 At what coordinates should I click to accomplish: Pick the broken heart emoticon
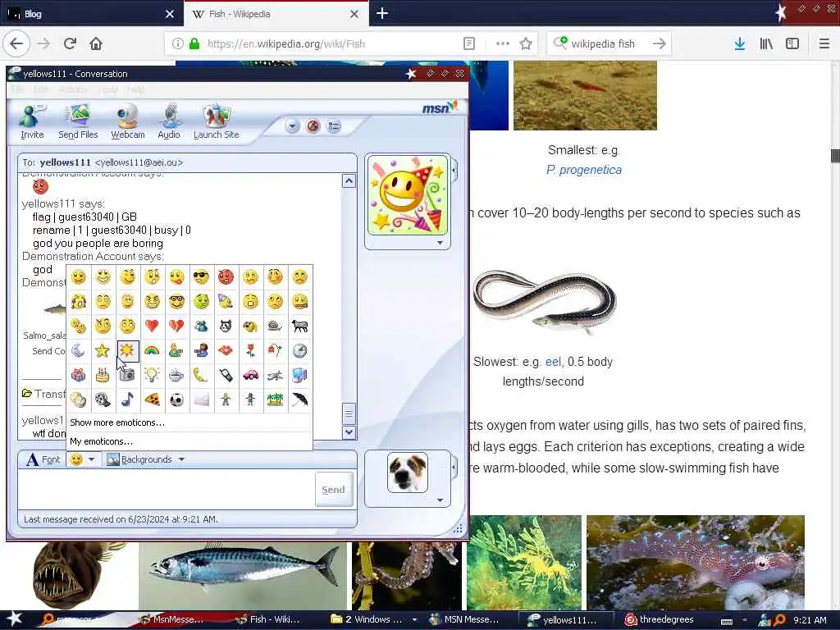click(176, 325)
